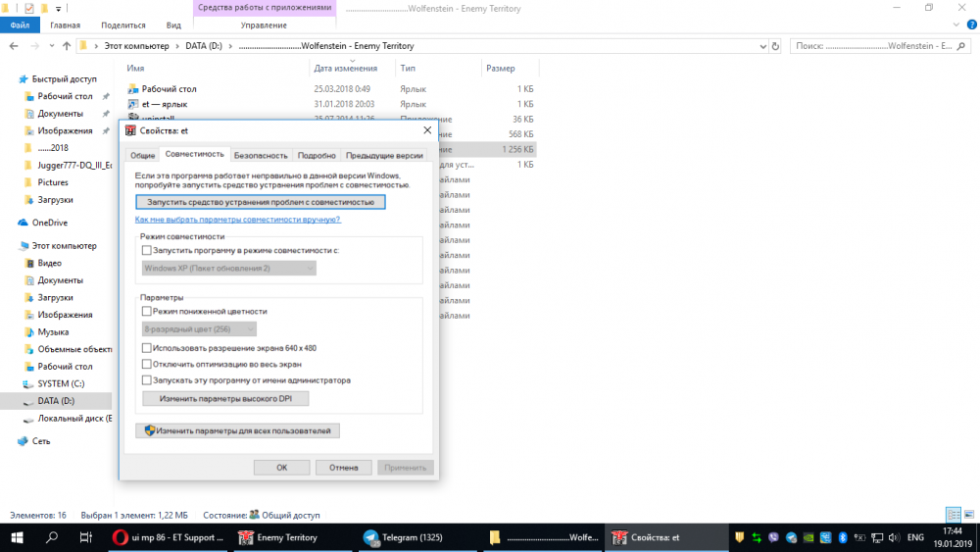Open SYSTEM (C:) drive in sidebar
980x552 pixels.
[x=61, y=383]
